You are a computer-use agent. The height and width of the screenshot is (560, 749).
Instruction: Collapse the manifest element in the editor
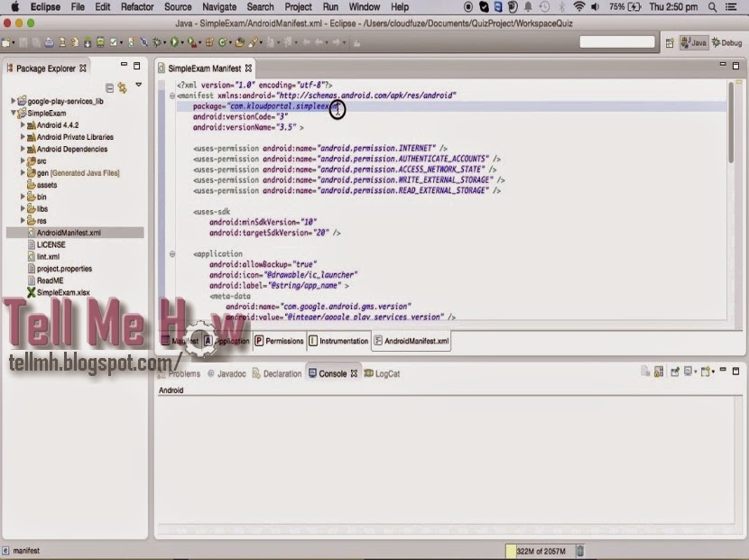click(172, 96)
